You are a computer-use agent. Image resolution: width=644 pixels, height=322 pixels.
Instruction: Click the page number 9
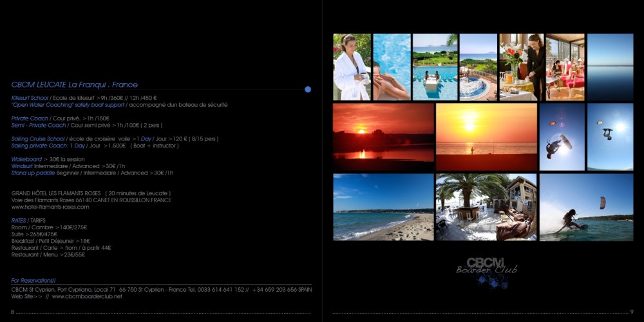632,312
